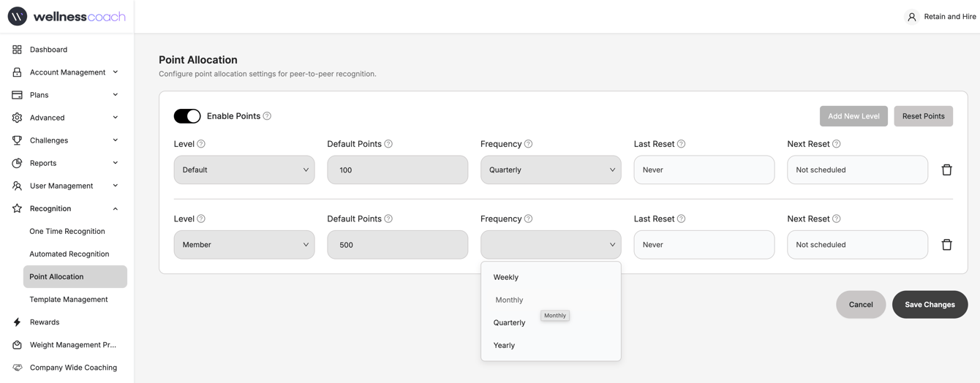Click Member row Next Reset field
The image size is (980, 383).
click(857, 245)
